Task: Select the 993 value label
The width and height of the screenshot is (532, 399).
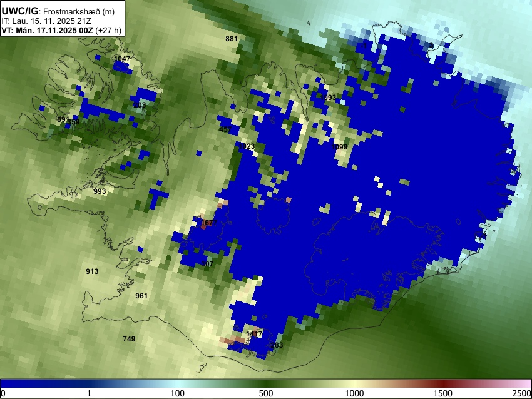Action: click(x=100, y=191)
